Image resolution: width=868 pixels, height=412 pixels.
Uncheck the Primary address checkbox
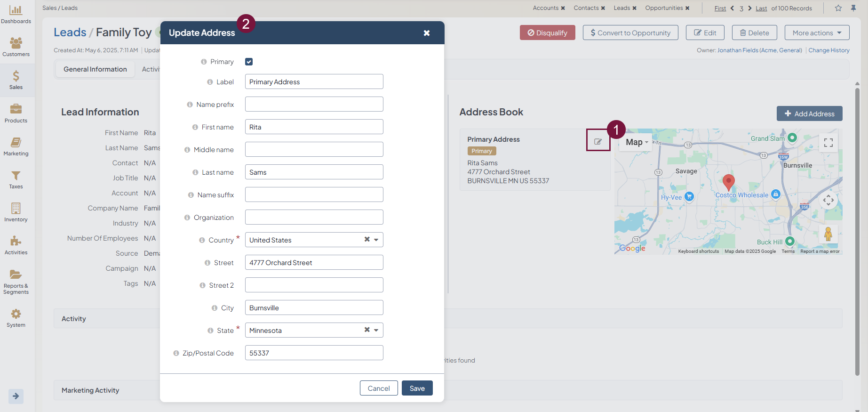coord(249,62)
